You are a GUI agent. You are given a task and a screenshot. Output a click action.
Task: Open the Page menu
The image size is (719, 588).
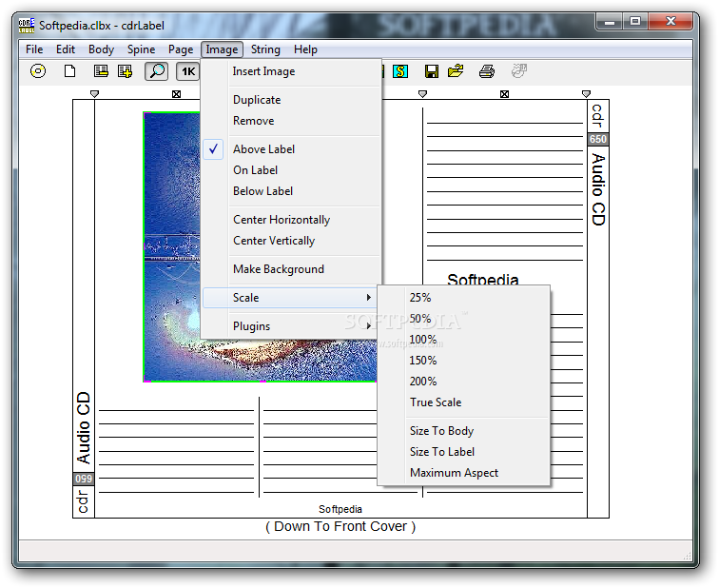181,49
